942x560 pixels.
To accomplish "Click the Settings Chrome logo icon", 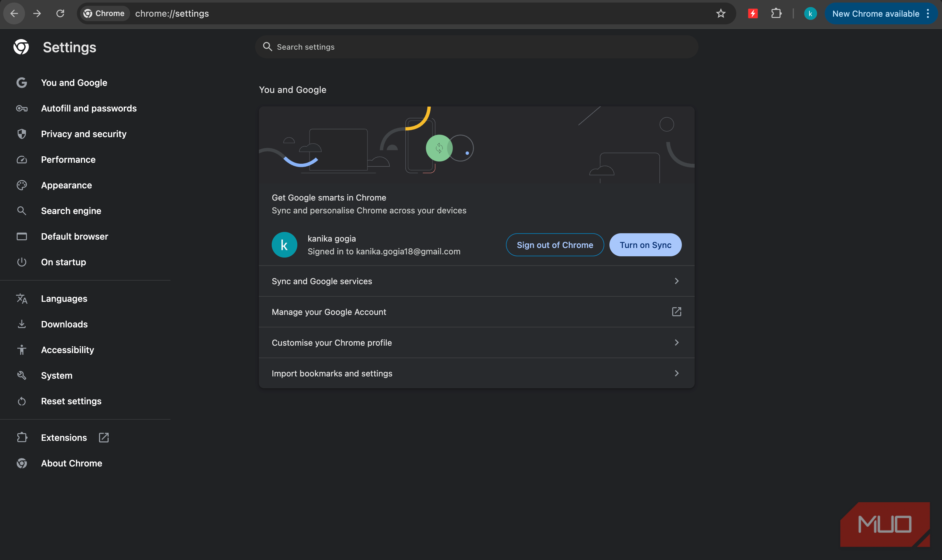I will click(x=21, y=47).
